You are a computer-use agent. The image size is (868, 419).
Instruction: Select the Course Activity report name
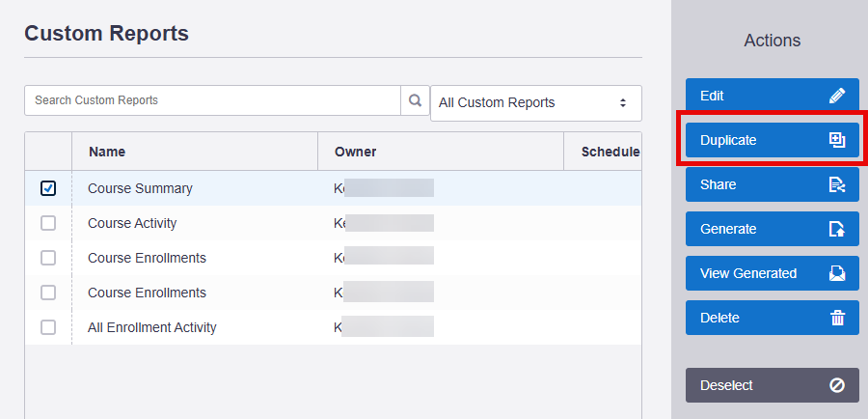pyautogui.click(x=132, y=223)
